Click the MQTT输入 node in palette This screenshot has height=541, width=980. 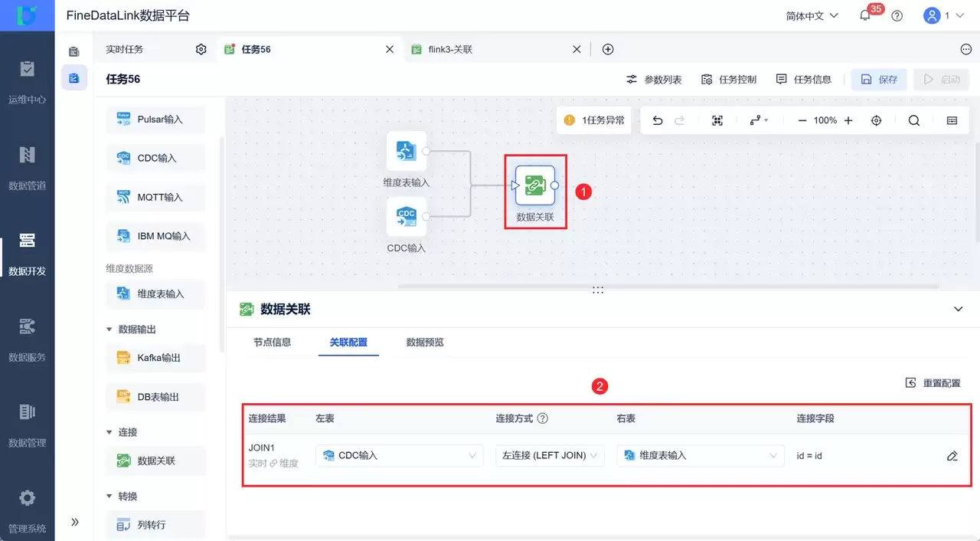156,197
